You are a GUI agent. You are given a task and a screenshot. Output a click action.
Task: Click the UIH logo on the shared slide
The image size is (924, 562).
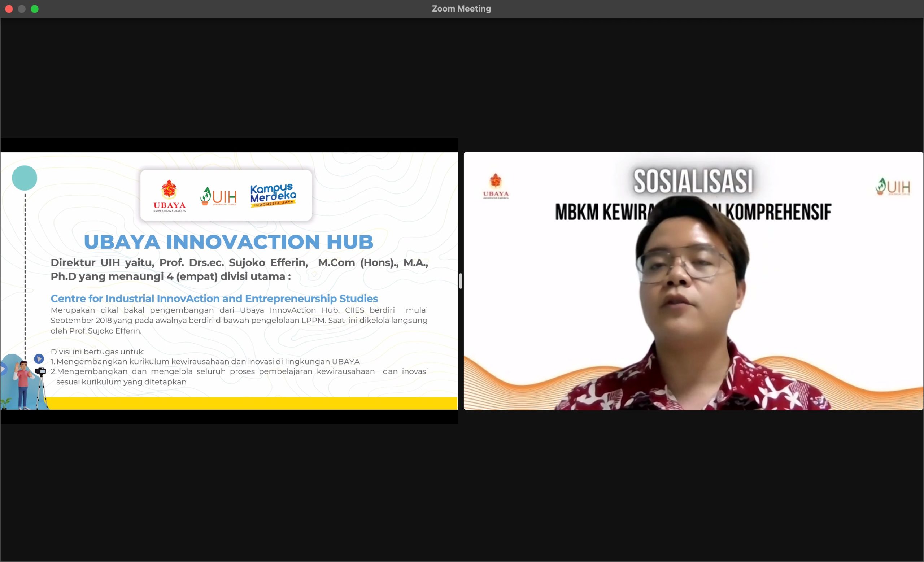pyautogui.click(x=218, y=196)
